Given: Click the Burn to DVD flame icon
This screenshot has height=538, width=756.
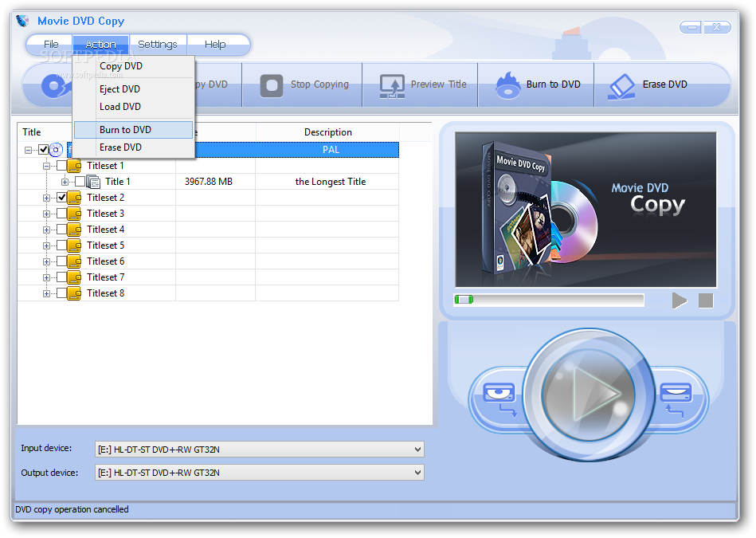Looking at the screenshot, I should (507, 85).
